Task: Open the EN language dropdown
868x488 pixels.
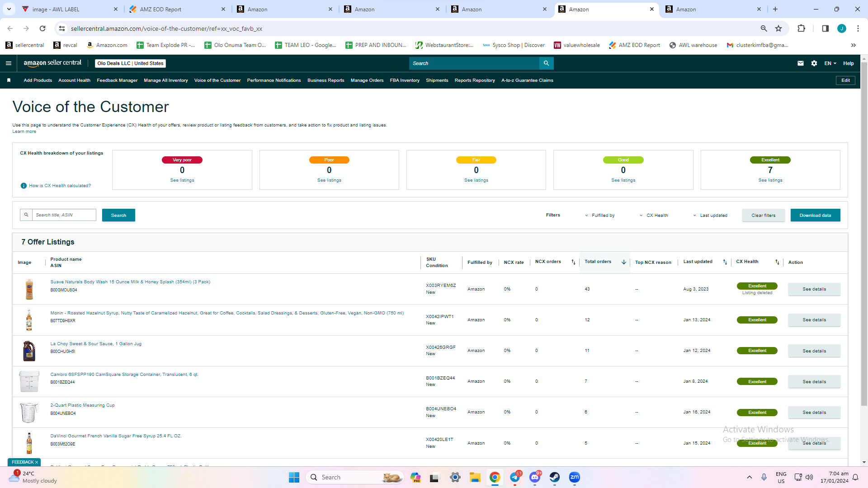Action: pyautogui.click(x=830, y=63)
